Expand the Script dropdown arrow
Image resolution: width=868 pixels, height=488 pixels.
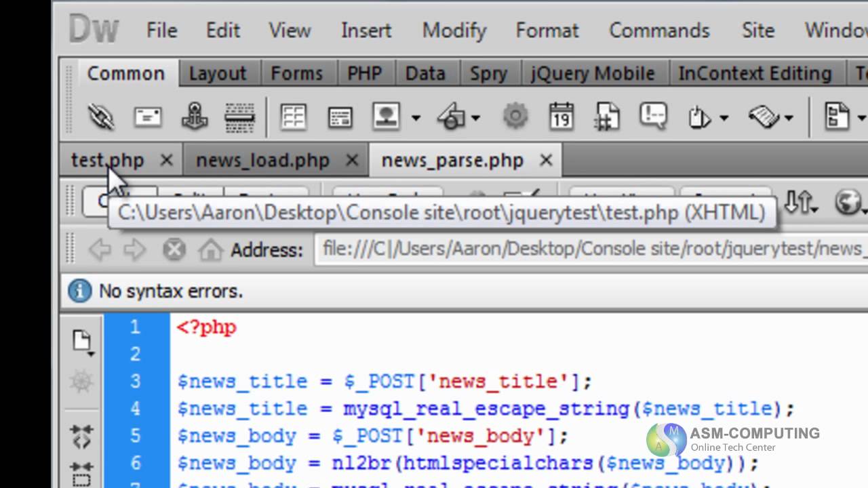pyautogui.click(x=789, y=118)
